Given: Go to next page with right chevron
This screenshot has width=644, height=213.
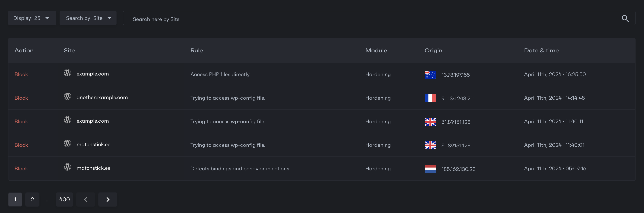Looking at the screenshot, I should (x=108, y=199).
